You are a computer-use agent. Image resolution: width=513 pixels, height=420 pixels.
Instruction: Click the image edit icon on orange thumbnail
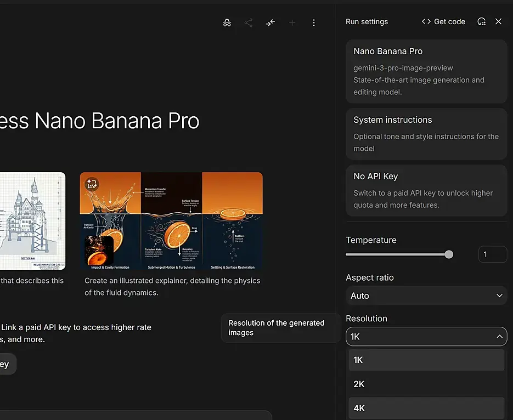point(92,184)
